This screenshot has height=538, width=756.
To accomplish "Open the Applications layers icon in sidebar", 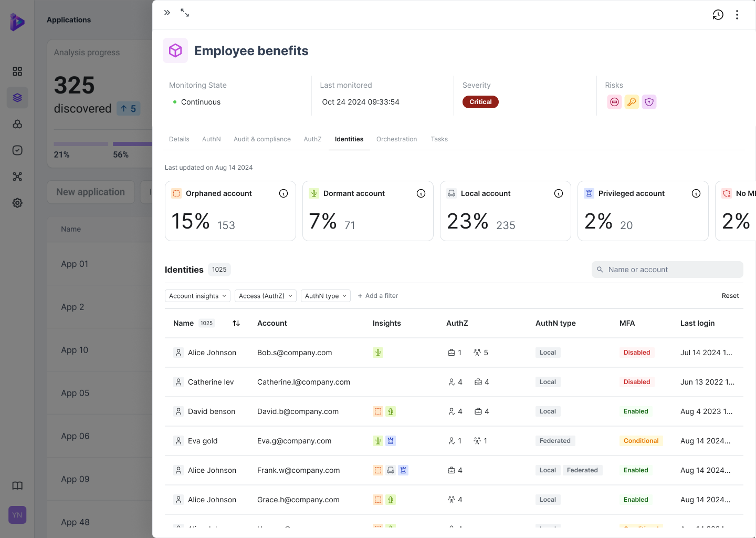I will pos(17,98).
